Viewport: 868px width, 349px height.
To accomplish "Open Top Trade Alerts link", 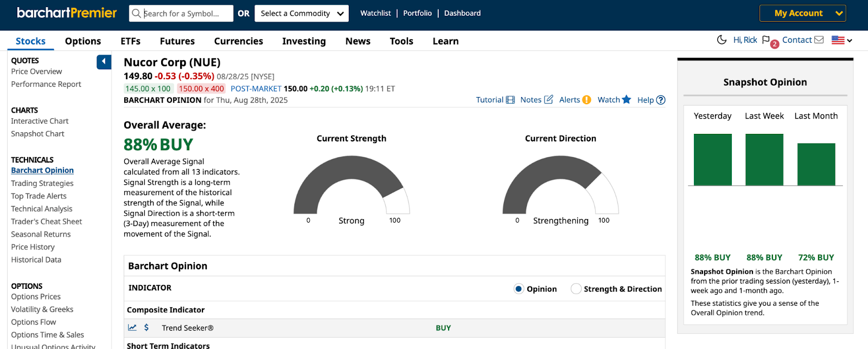I will click(x=39, y=196).
